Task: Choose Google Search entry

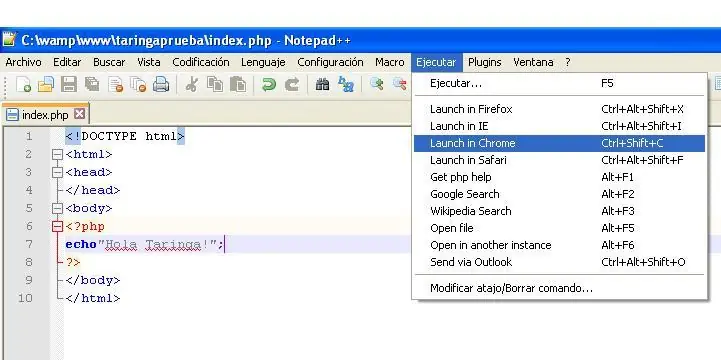Action: point(559,194)
